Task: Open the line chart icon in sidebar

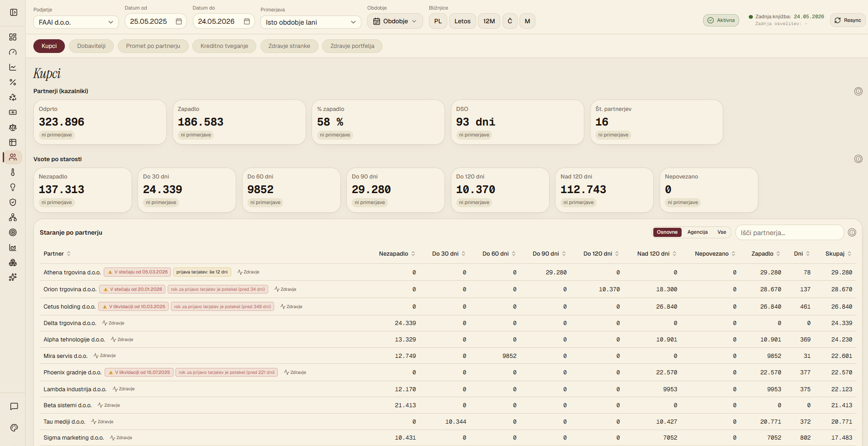Action: 13,67
